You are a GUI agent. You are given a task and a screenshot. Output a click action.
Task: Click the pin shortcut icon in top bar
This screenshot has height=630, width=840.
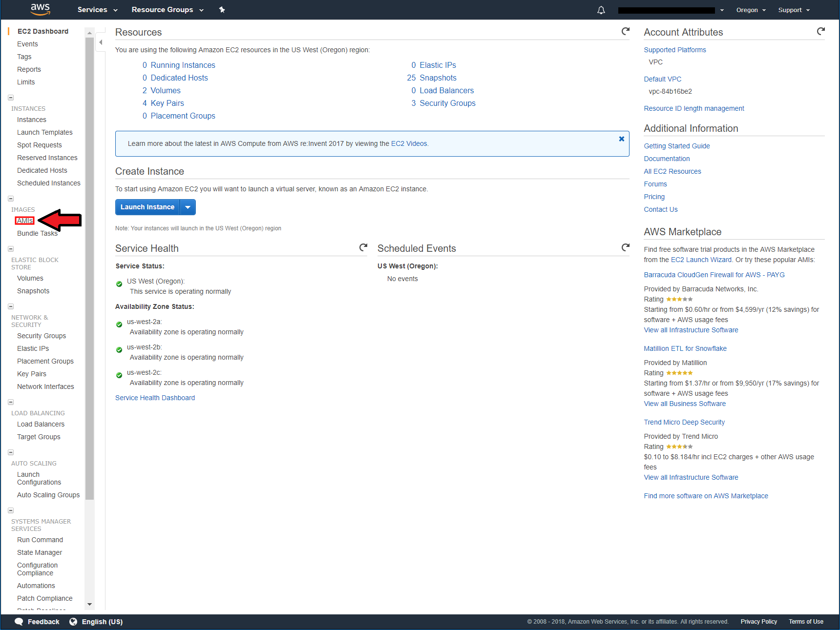click(222, 10)
